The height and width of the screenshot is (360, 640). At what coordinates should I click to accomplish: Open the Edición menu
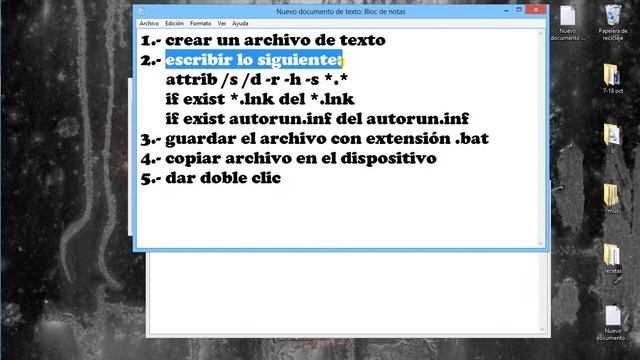[174, 24]
